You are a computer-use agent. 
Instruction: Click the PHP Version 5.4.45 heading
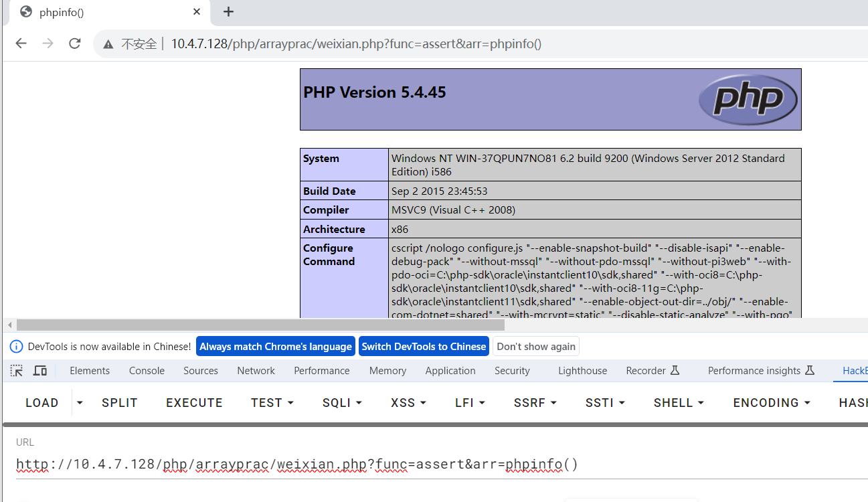click(375, 92)
